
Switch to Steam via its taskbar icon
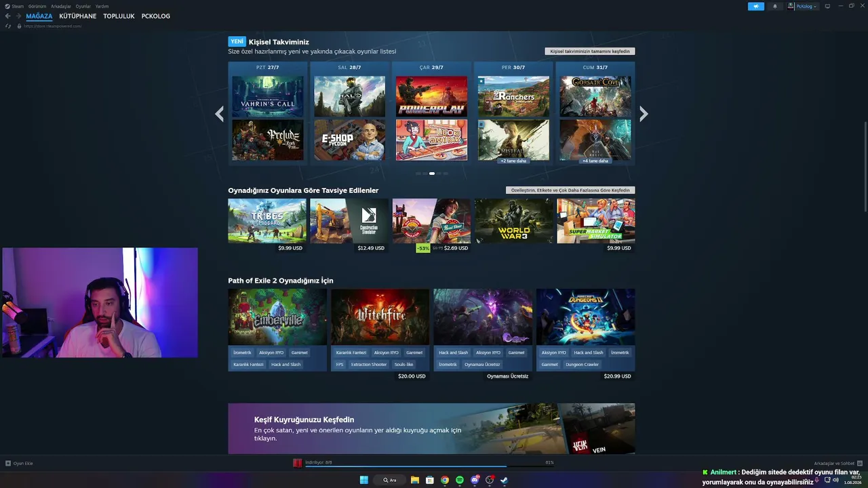point(504,480)
